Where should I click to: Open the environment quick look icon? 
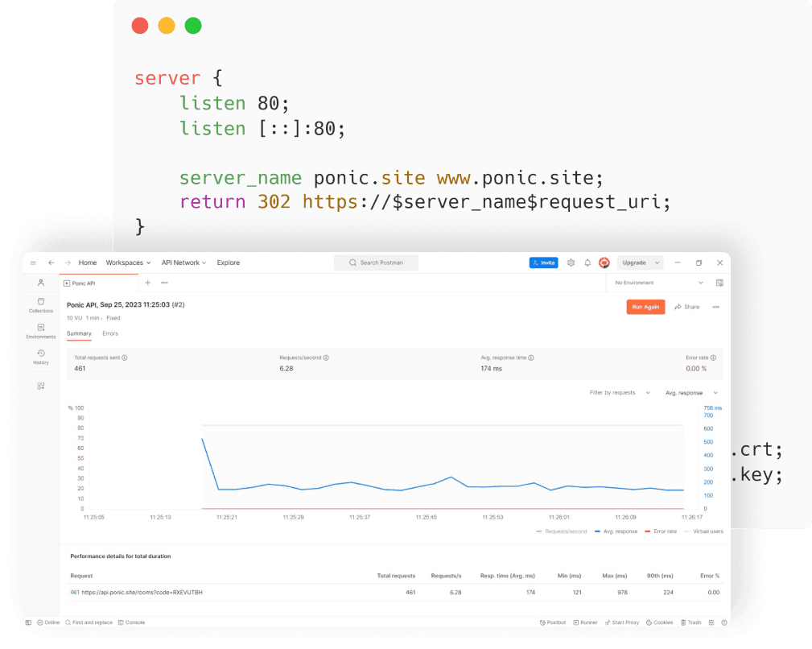(719, 283)
